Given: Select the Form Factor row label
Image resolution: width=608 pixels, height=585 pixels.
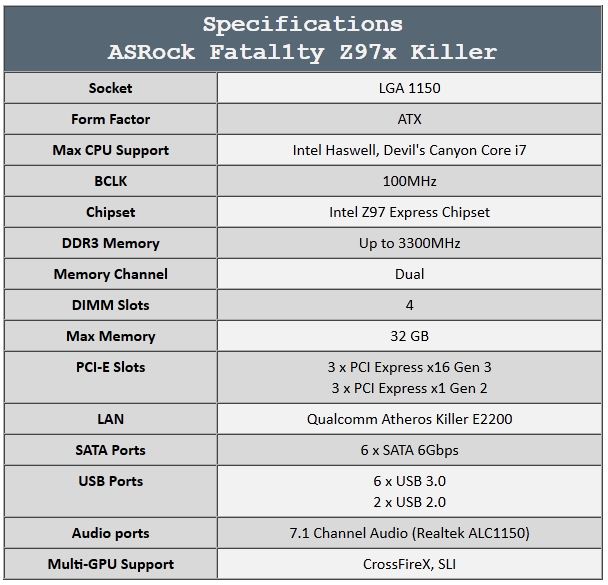Looking at the screenshot, I should click(x=111, y=119).
